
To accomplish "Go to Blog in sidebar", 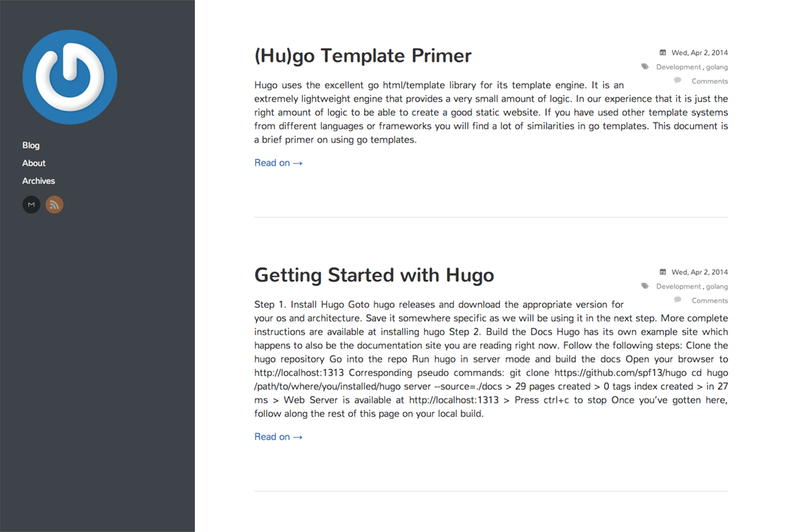I will click(31, 145).
